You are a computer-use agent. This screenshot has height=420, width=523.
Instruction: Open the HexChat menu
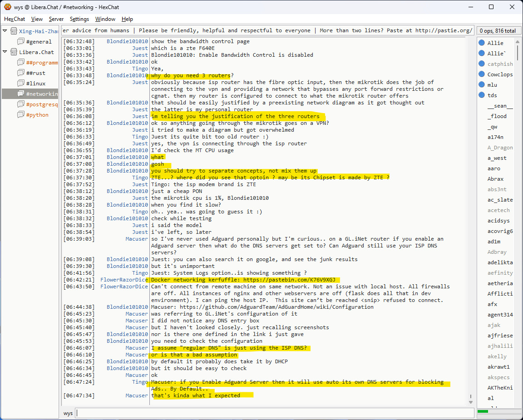[15, 19]
